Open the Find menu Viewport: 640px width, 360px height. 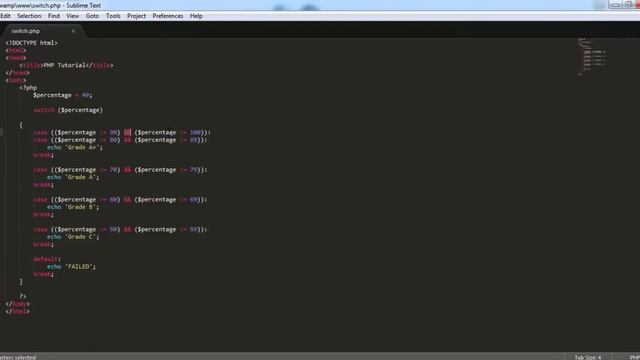click(53, 16)
